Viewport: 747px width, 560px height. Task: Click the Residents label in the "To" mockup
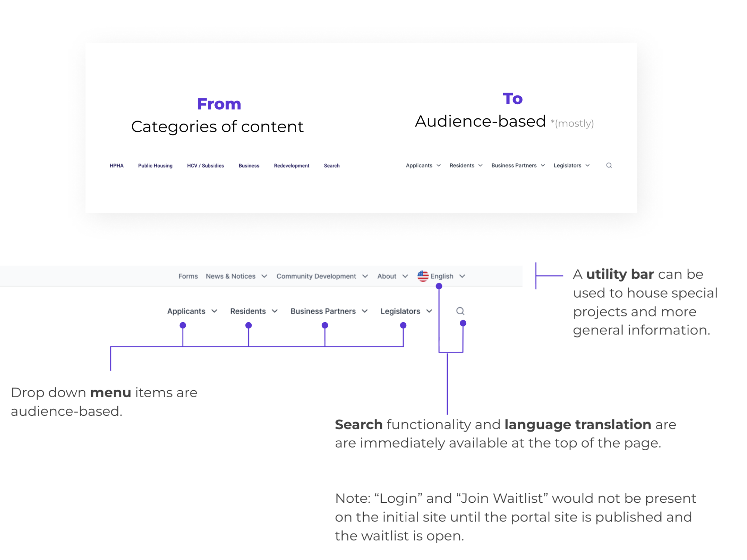462,165
